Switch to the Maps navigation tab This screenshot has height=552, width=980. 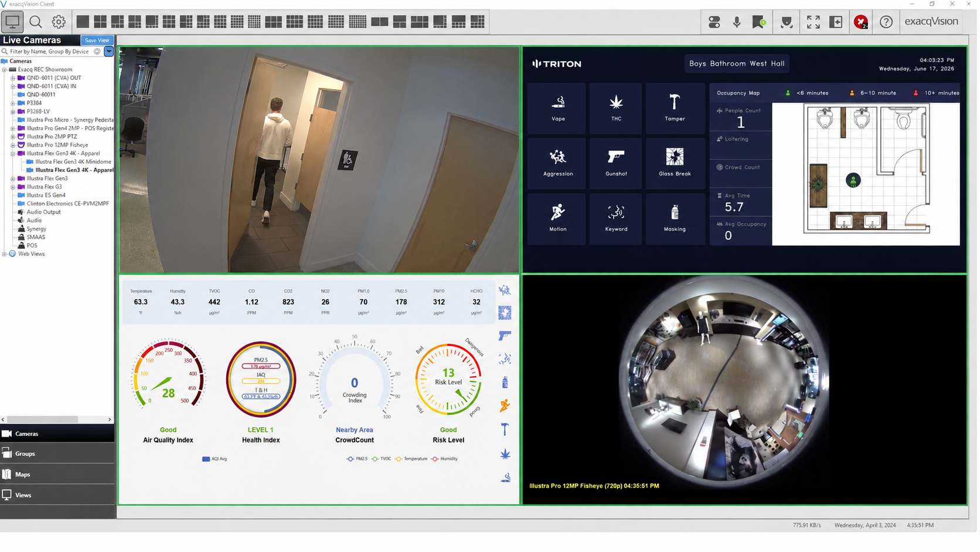(57, 474)
